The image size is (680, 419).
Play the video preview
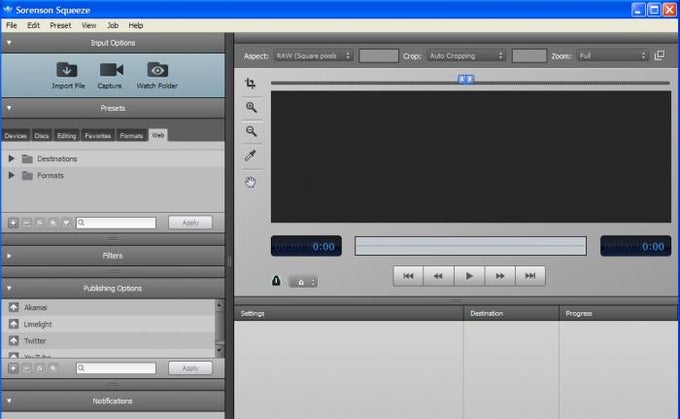(x=469, y=276)
